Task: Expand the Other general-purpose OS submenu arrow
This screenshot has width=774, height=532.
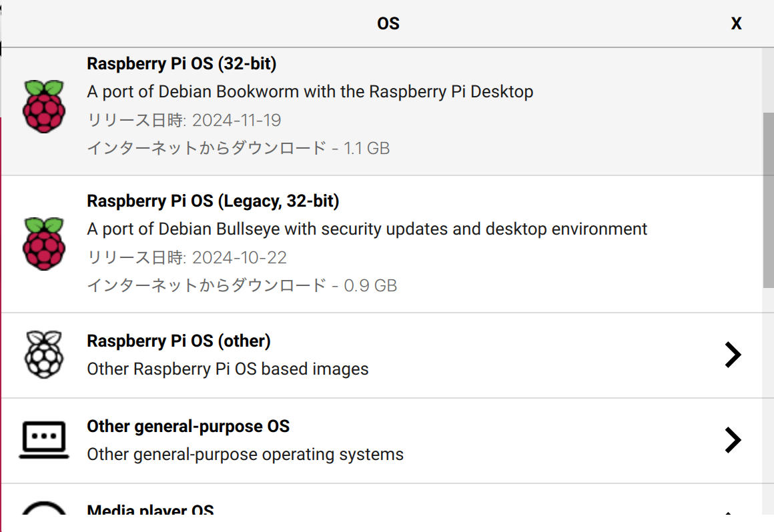Action: [x=733, y=440]
